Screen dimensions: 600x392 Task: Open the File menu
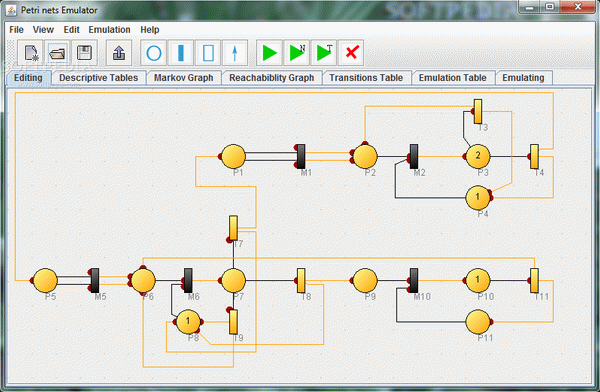pyautogui.click(x=16, y=30)
